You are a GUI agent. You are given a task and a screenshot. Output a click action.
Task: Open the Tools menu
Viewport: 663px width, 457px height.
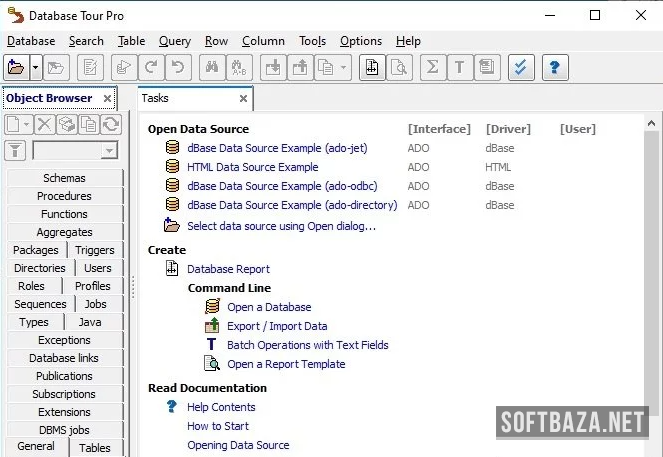[312, 41]
